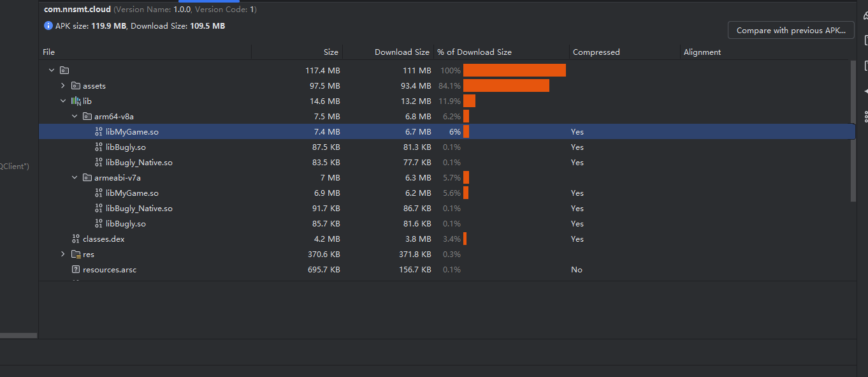Select libBugly_Native.so under armeabi-v7a

[139, 208]
